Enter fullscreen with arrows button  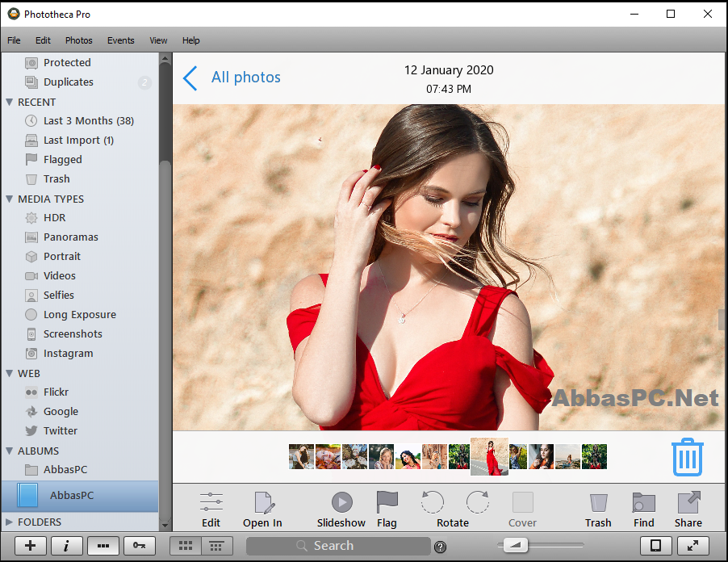tap(692, 546)
